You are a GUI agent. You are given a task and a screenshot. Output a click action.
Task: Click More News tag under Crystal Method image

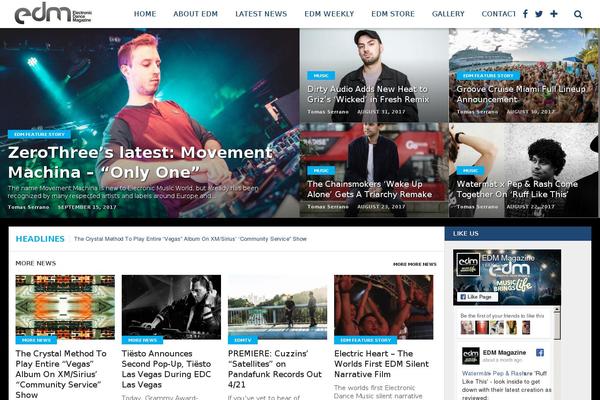point(36,340)
